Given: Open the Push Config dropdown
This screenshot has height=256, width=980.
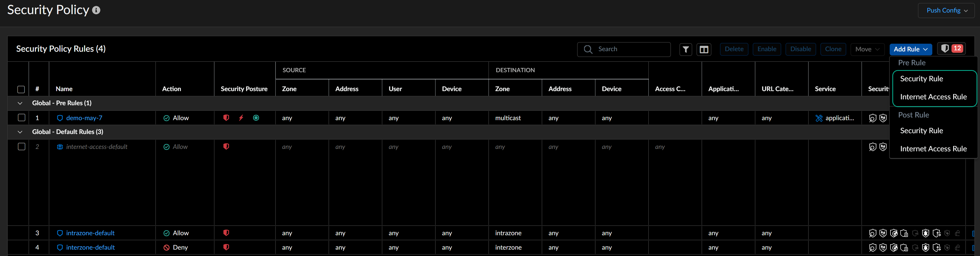Looking at the screenshot, I should pyautogui.click(x=946, y=11).
